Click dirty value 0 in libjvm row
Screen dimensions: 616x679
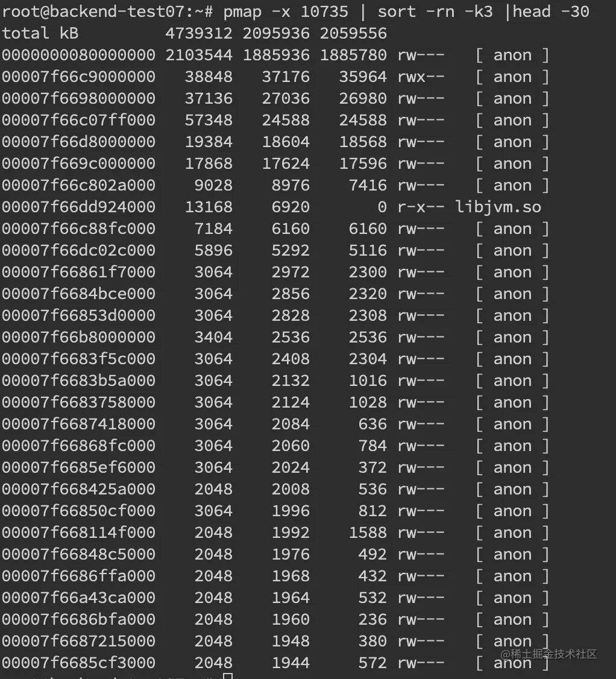click(x=382, y=207)
